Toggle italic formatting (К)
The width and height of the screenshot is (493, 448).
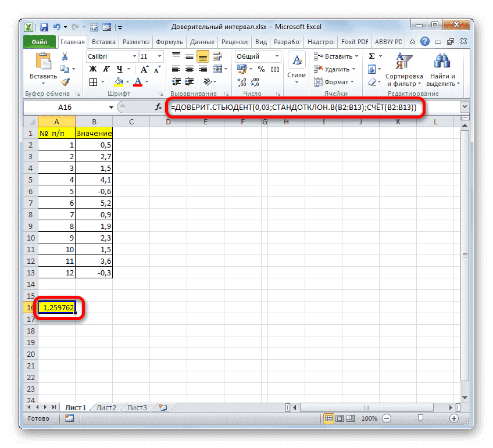pos(106,69)
